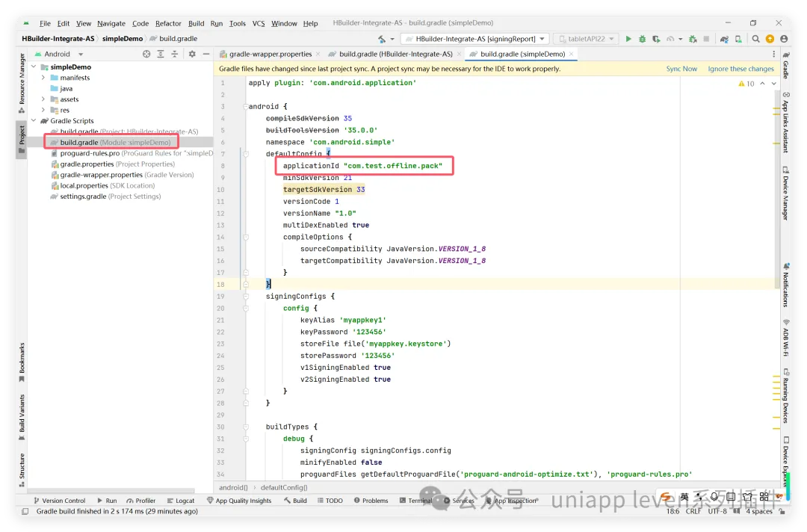This screenshot has height=532, width=807.
Task: Toggle App Links Assistant side panel
Action: 786,123
